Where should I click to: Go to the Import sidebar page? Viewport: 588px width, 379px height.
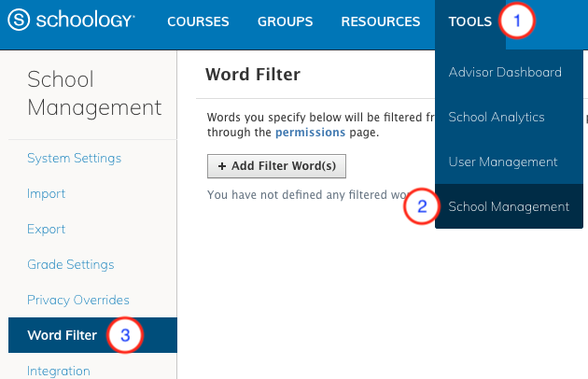[47, 193]
